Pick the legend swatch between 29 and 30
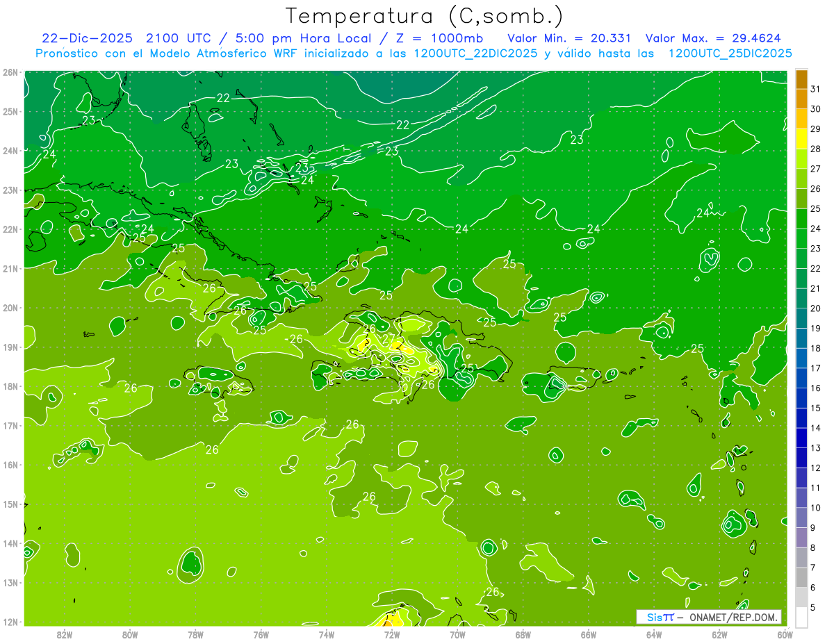This screenshot has height=644, width=834. pos(801,119)
